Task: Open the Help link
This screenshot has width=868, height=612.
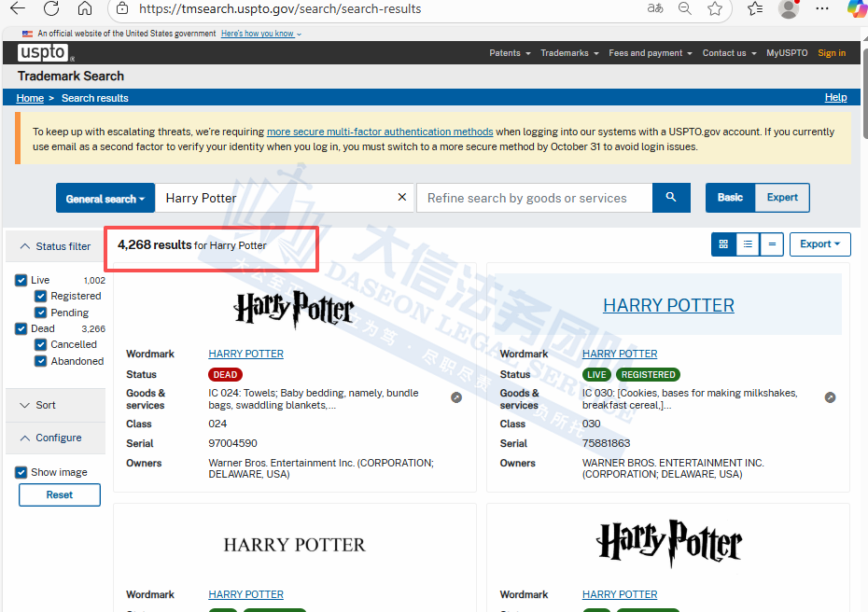Action: click(835, 97)
